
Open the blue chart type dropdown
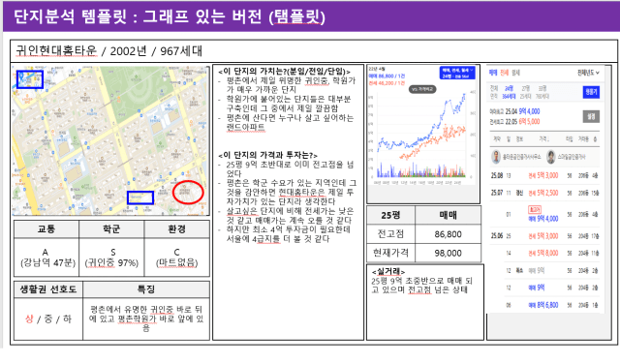tap(457, 74)
